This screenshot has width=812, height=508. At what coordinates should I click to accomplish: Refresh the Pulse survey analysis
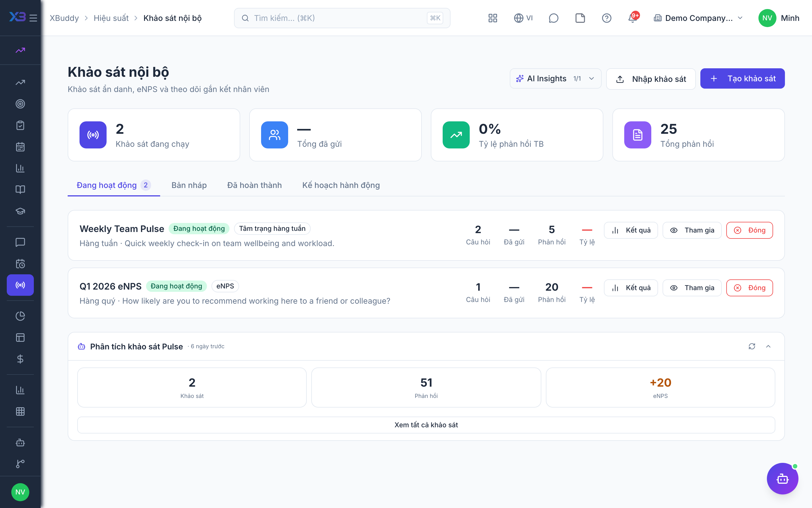752,346
